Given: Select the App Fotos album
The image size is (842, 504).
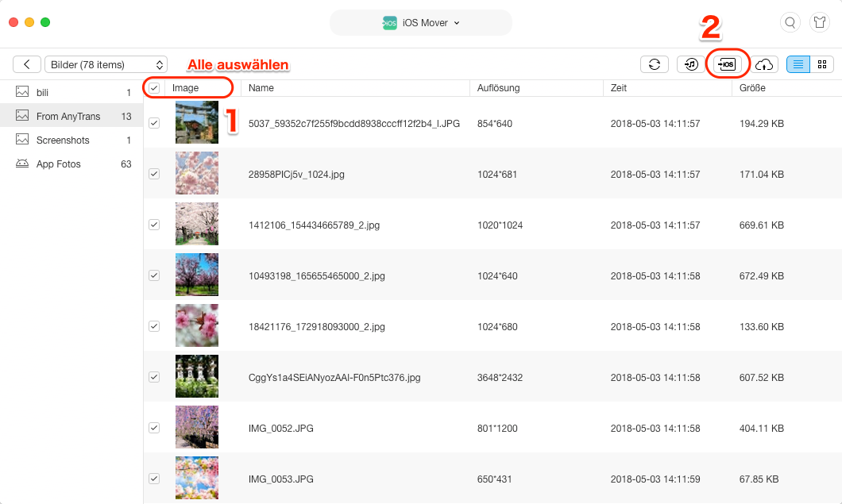Looking at the screenshot, I should (x=71, y=164).
